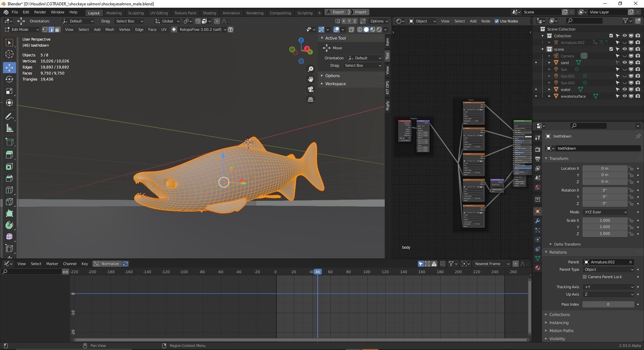The width and height of the screenshot is (644, 350).
Task: Toggle X-Ray display in viewport header
Action: 351,30
